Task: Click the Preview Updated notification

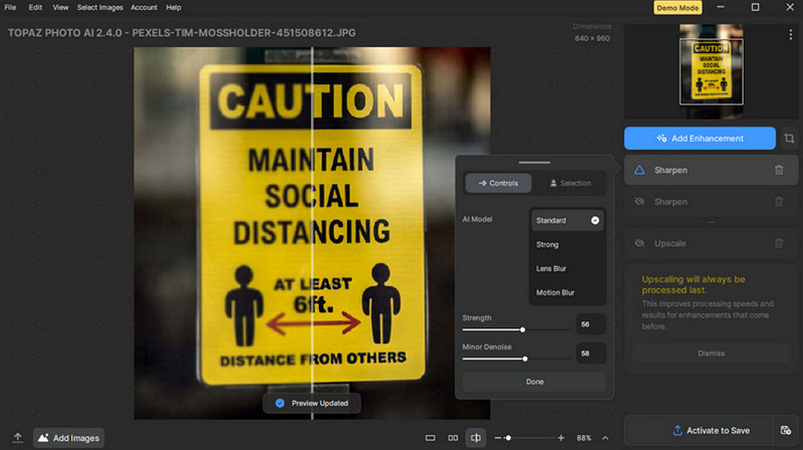Action: pos(312,403)
